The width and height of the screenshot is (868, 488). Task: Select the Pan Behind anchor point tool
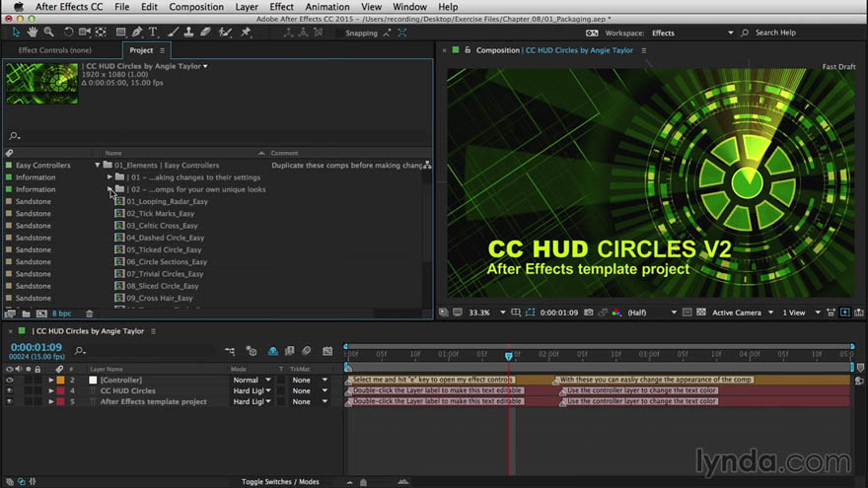101,33
